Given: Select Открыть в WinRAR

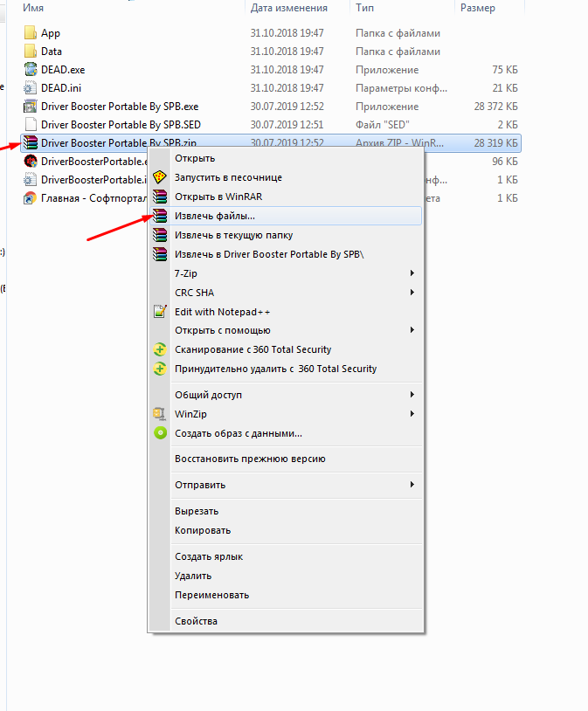Looking at the screenshot, I should (x=286, y=197).
